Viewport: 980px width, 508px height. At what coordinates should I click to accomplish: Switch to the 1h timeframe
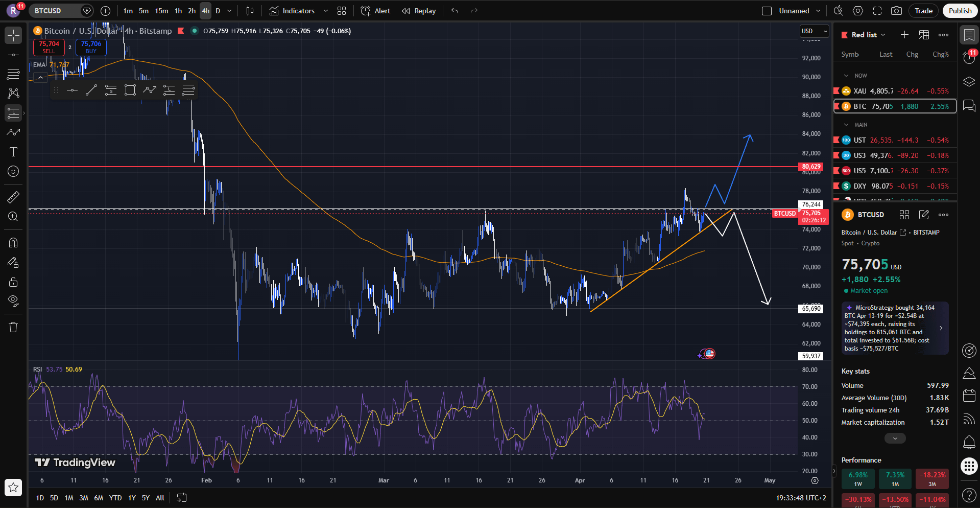[178, 11]
